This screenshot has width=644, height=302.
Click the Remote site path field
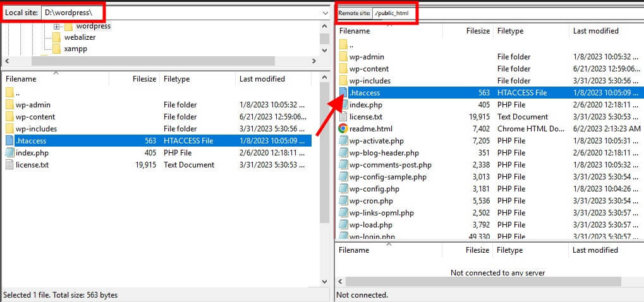click(508, 13)
